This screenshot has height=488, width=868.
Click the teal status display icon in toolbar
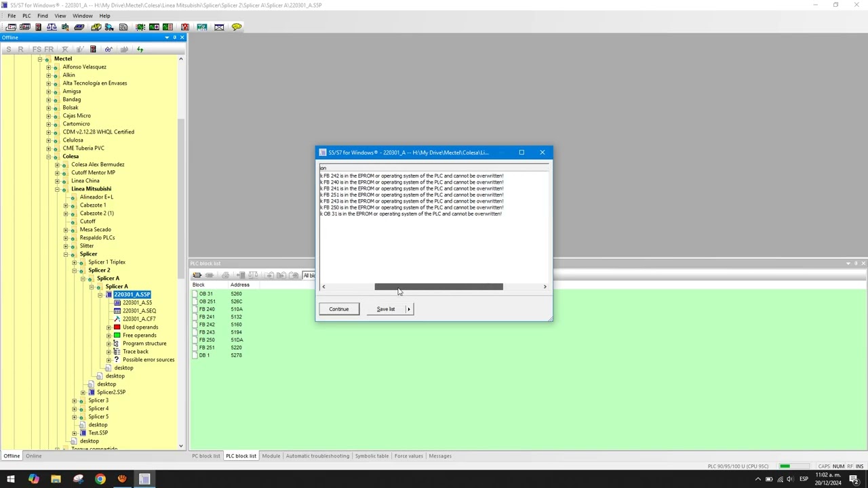(202, 27)
